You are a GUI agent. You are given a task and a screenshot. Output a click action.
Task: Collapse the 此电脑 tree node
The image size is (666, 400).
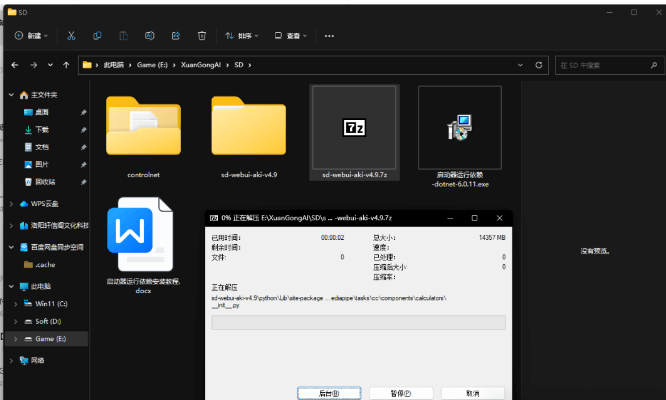(11, 286)
